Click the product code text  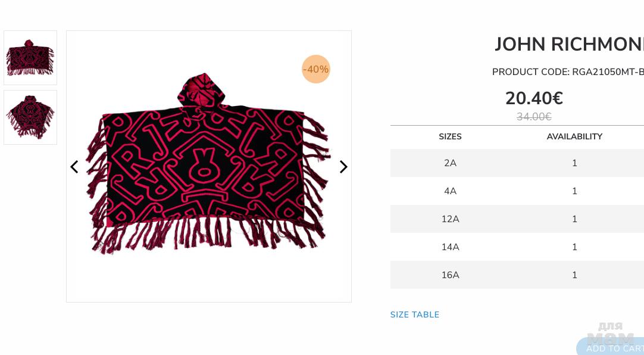point(567,72)
